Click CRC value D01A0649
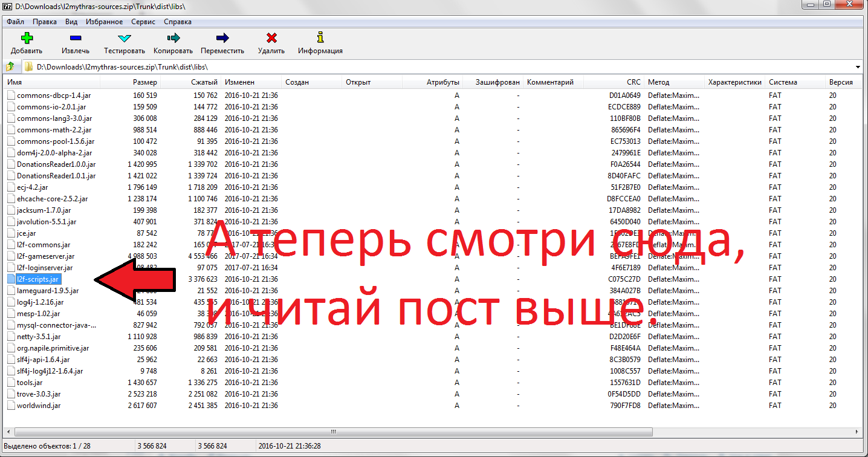Viewport: 868px width, 457px height. click(625, 96)
